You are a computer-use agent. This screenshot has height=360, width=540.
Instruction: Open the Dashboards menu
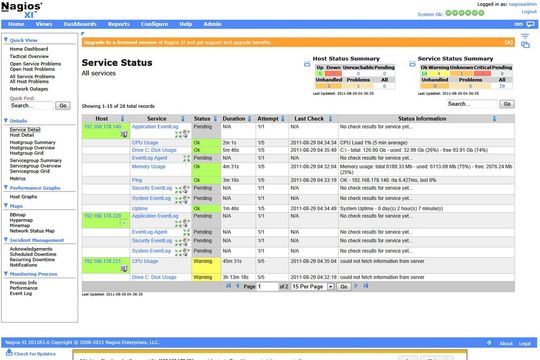pos(80,24)
